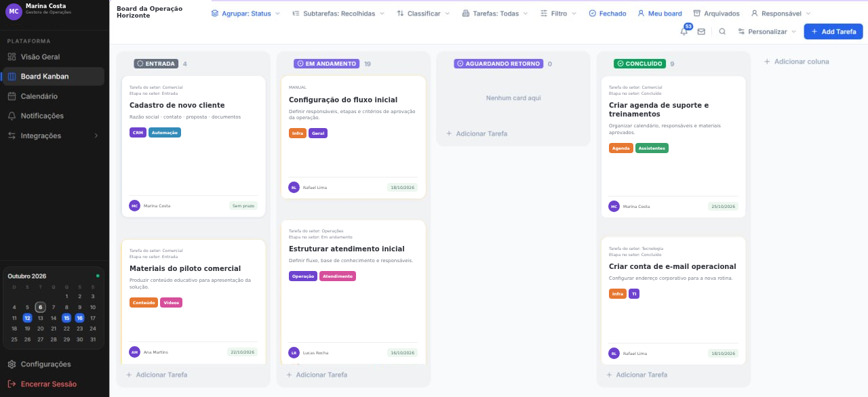Open Criar agenda de suporte e treinamentos card
Viewport: 868px width, 397px height.
673,147
